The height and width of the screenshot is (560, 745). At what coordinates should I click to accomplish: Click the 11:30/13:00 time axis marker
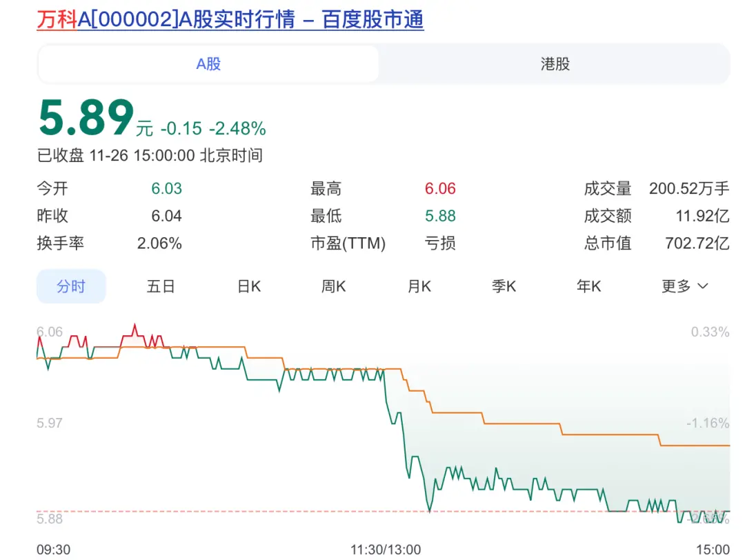[386, 549]
